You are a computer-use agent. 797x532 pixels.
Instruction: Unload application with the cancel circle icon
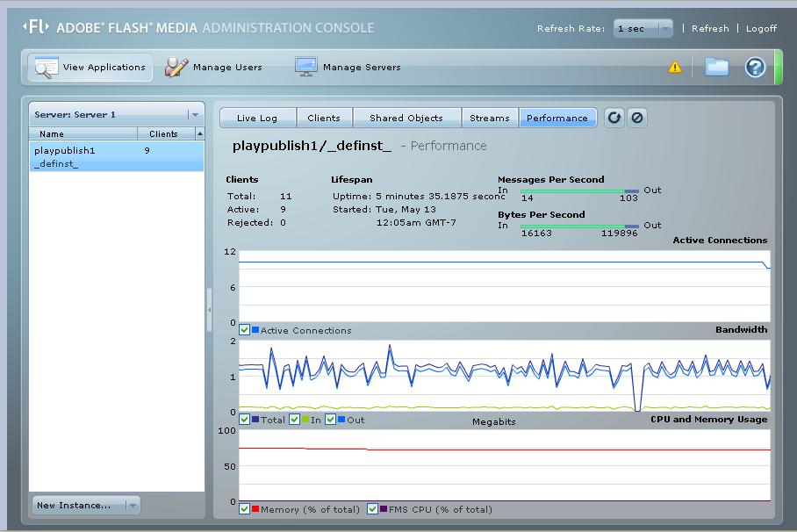click(x=637, y=118)
